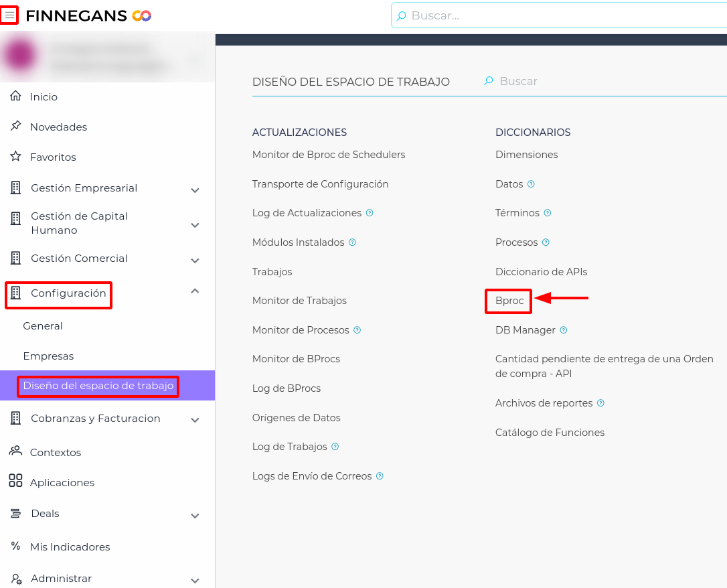The height and width of the screenshot is (588, 727).
Task: Open the General submenu item
Action: click(x=43, y=326)
